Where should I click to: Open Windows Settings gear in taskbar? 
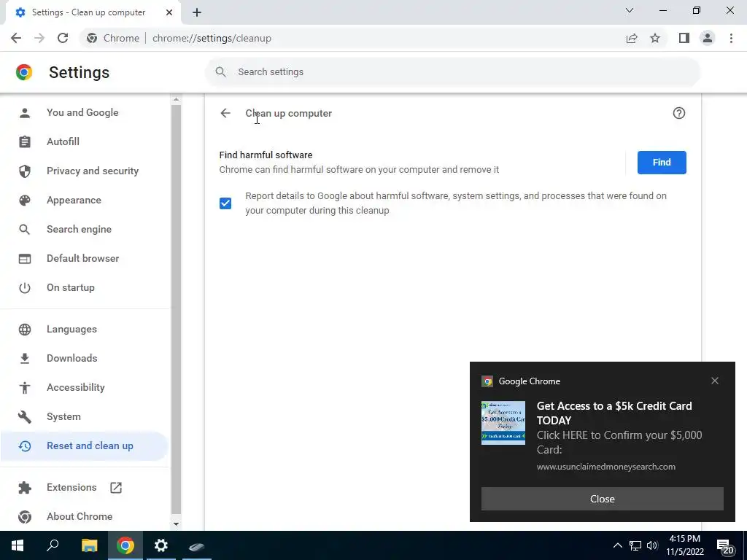point(161,545)
